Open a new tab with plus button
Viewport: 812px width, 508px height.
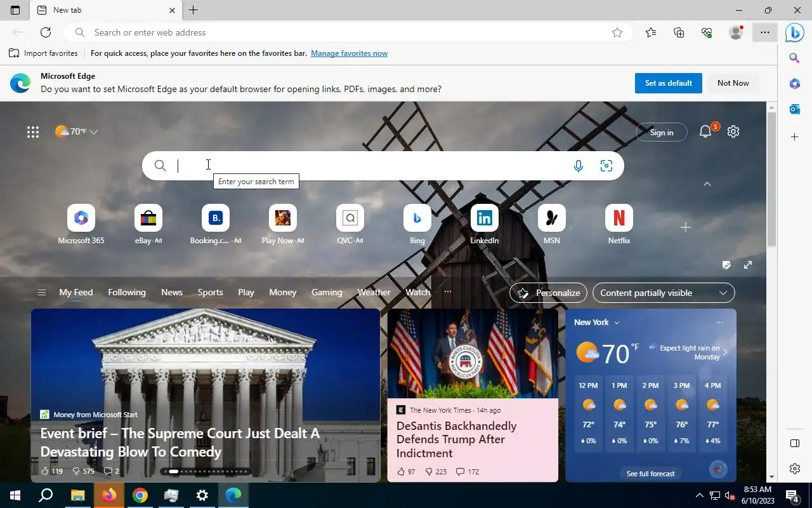(193, 10)
